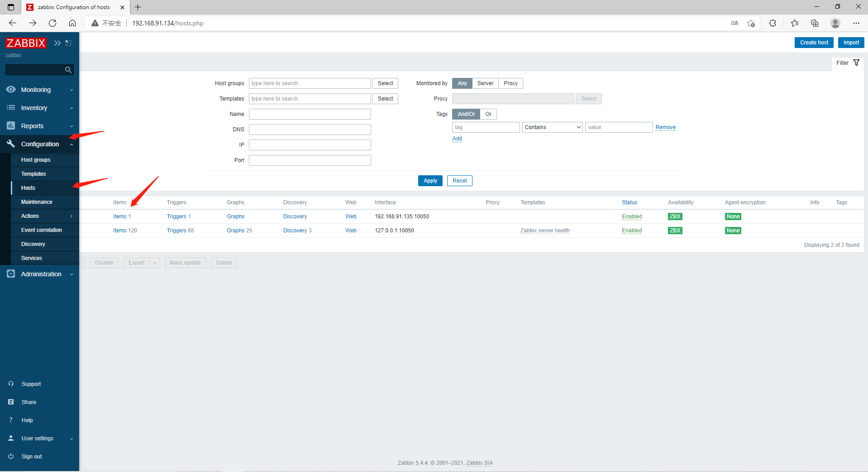
Task: Open Templates menu item in sidebar
Action: tap(45, 174)
